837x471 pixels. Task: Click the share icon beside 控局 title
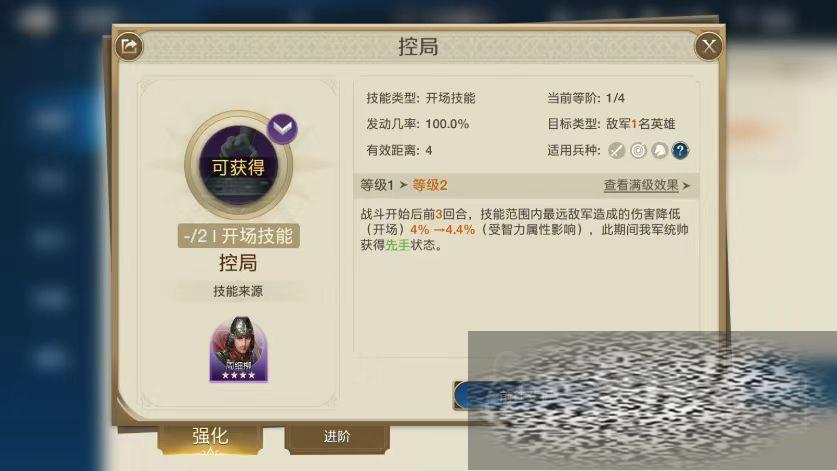click(x=129, y=46)
